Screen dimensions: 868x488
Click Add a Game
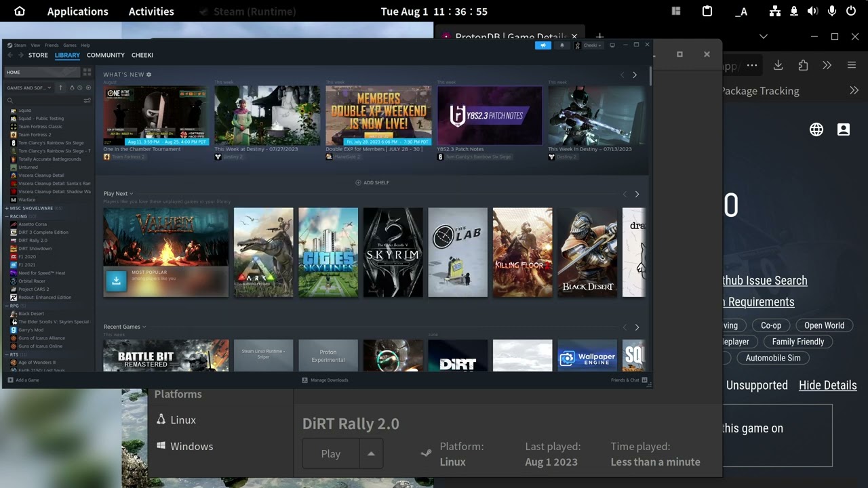(24, 380)
